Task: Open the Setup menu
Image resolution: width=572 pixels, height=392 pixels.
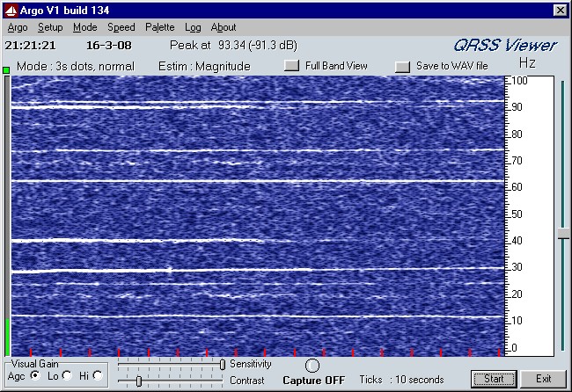Action: click(50, 27)
